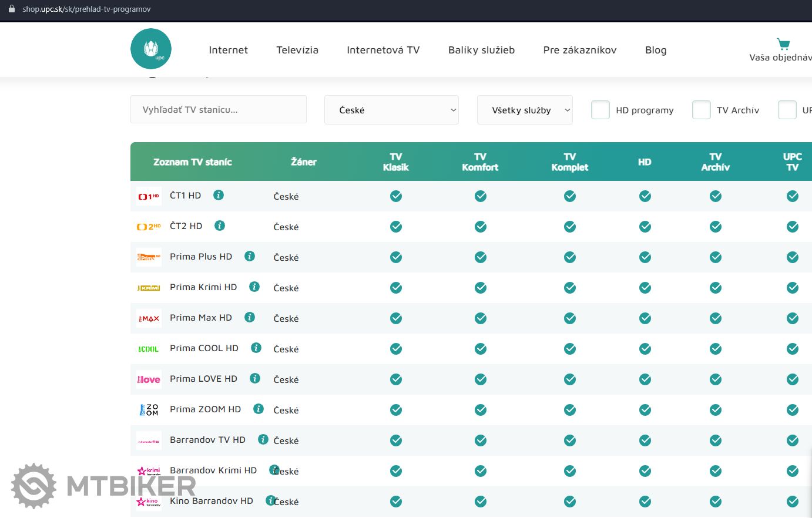
Task: Open Balíky služieb in navigation
Action: point(481,50)
